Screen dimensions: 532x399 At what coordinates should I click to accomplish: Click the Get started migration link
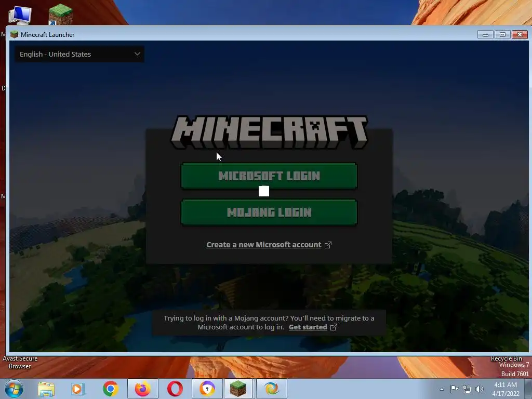[x=308, y=327]
